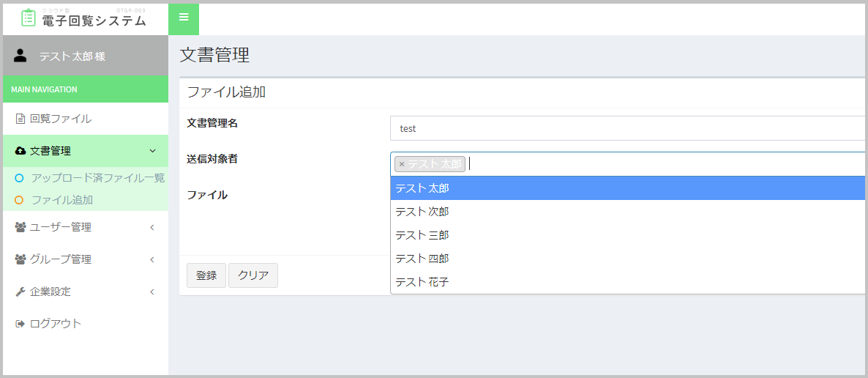Screen dimensions: 868x378
Task: Click the group icon beside グループ管理
Action: (20, 259)
